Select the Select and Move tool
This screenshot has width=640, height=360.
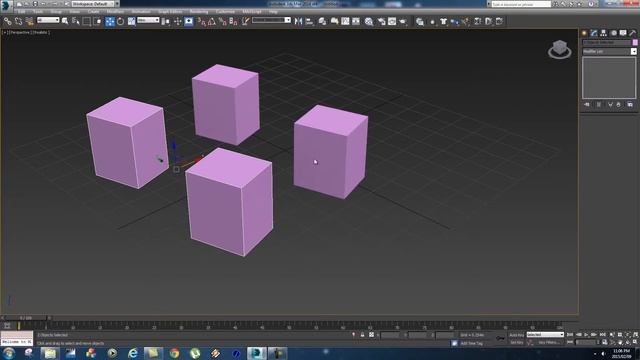pyautogui.click(x=109, y=21)
